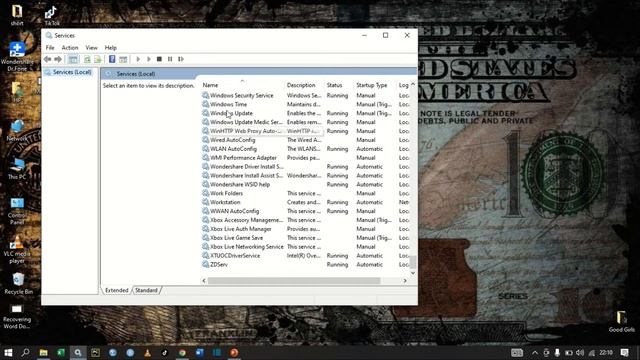Open the Help menu
The height and width of the screenshot is (360, 640).
pyautogui.click(x=111, y=48)
